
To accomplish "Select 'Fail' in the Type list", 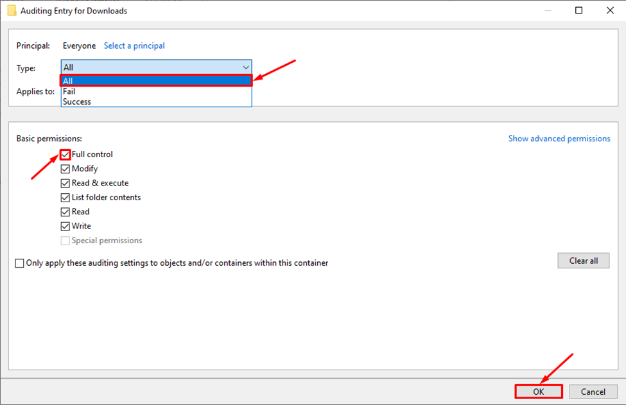I will coord(156,91).
